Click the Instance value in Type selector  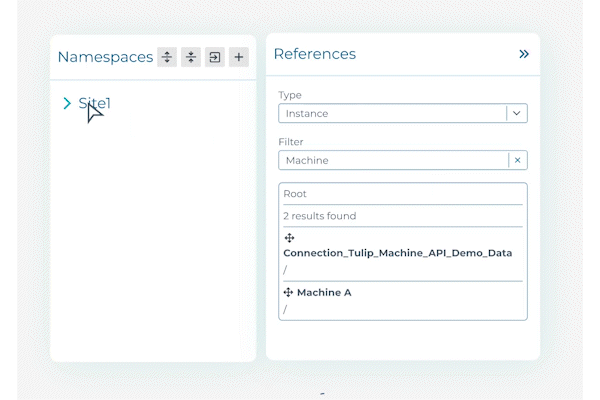[x=307, y=114]
